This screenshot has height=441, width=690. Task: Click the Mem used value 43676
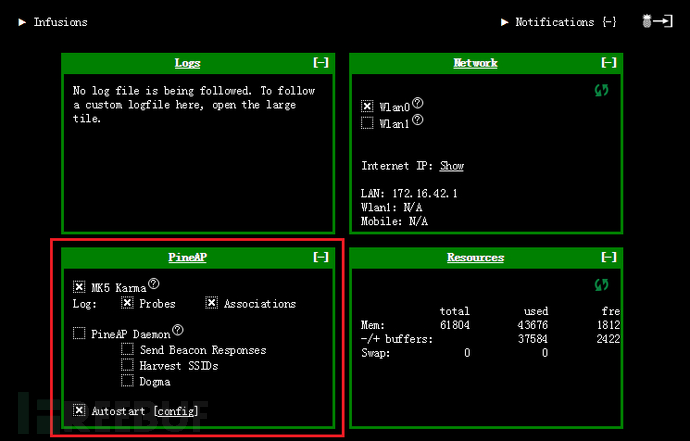[x=533, y=325]
